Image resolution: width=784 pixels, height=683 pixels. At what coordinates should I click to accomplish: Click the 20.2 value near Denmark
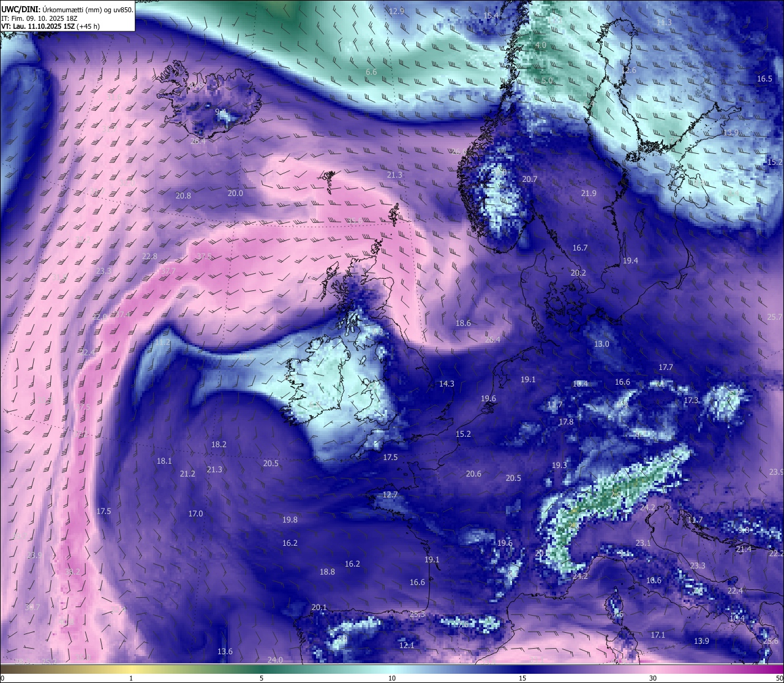(x=578, y=273)
